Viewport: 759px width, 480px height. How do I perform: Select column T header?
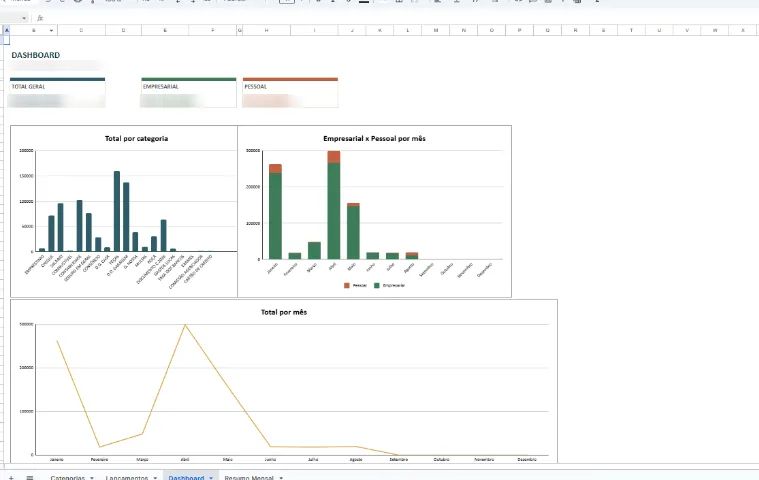point(631,30)
